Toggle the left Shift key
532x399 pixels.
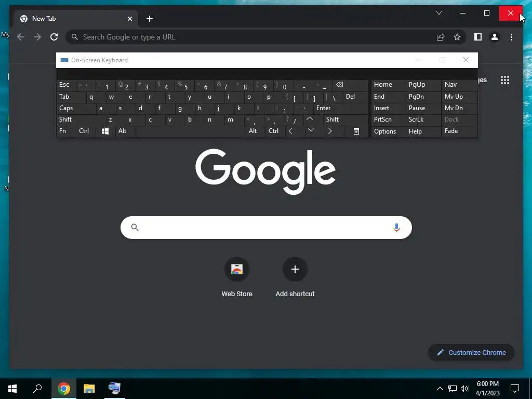coord(81,119)
